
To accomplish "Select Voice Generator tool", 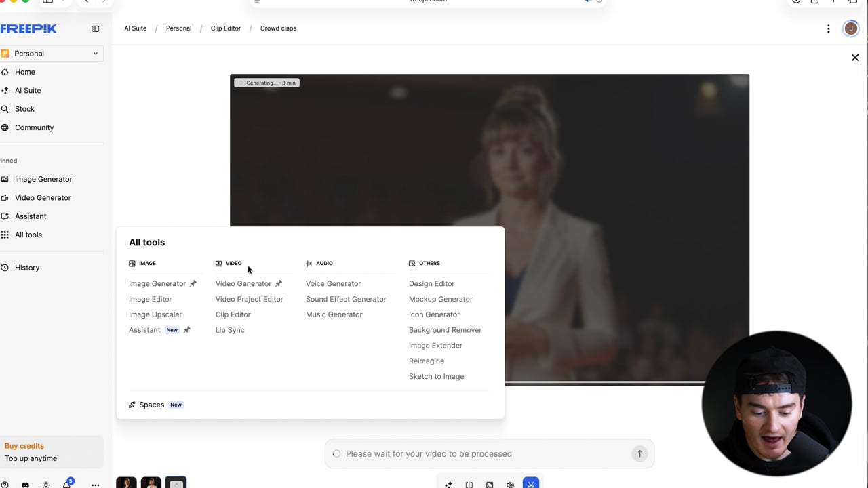I will 334,284.
